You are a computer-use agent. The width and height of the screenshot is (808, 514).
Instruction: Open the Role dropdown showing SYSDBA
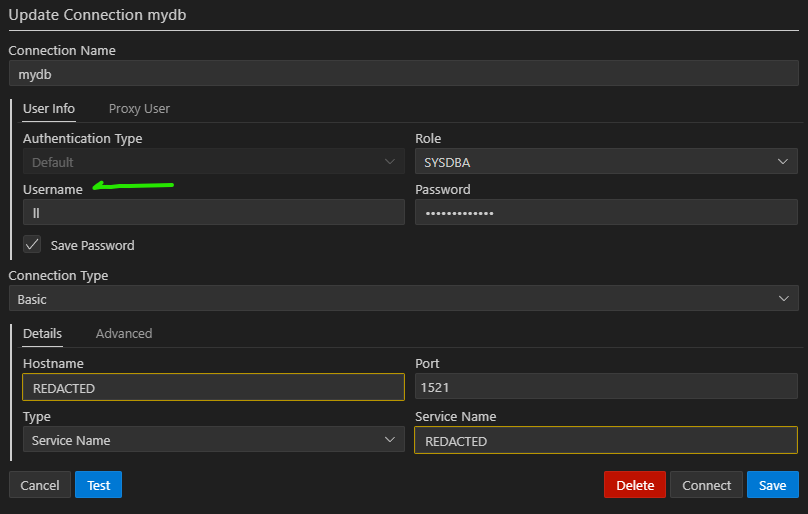tap(606, 161)
